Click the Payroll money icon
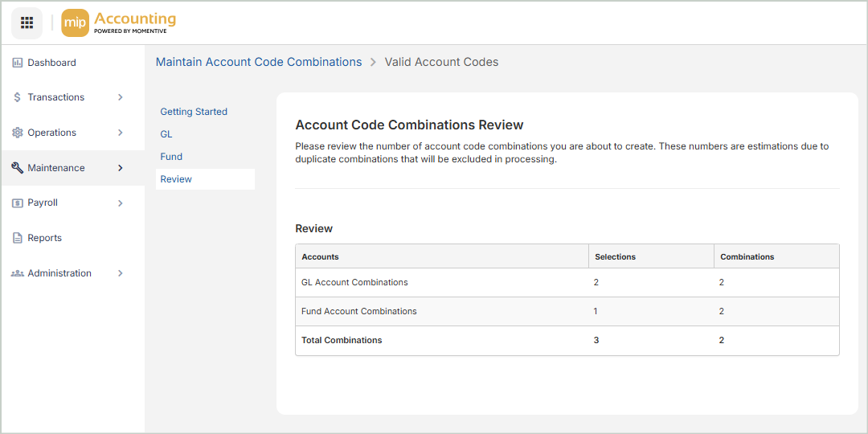Image resolution: width=868 pixels, height=434 pixels. [18, 203]
